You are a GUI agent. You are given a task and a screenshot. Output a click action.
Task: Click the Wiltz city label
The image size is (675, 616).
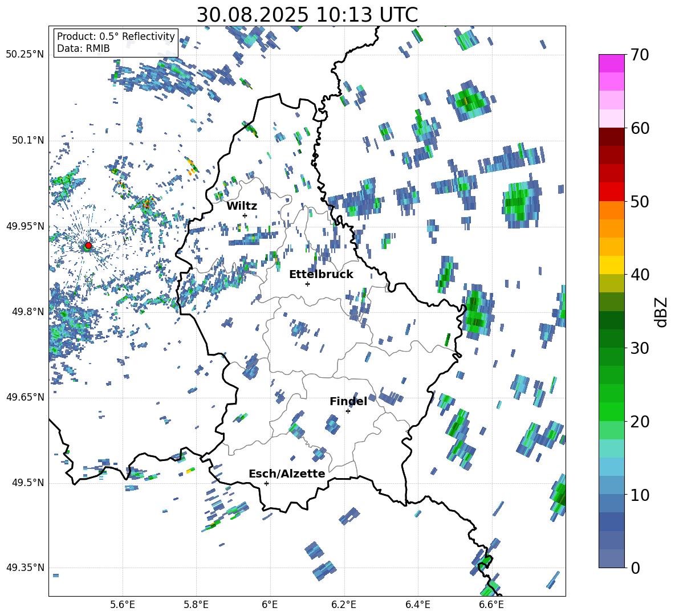click(242, 206)
